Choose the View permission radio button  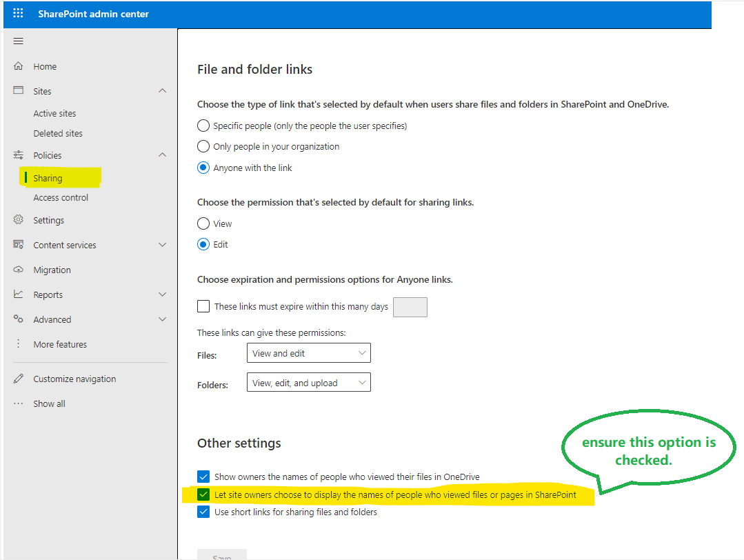click(x=203, y=223)
